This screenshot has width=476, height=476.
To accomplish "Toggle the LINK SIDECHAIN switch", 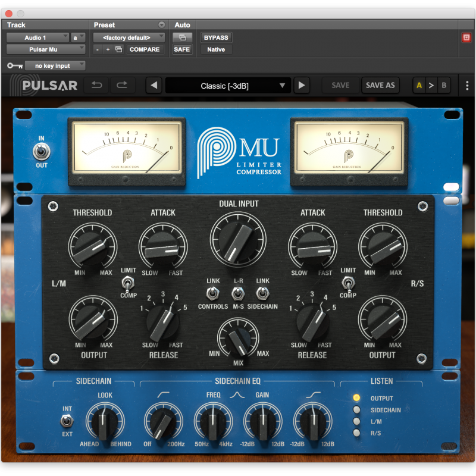I will (262, 293).
